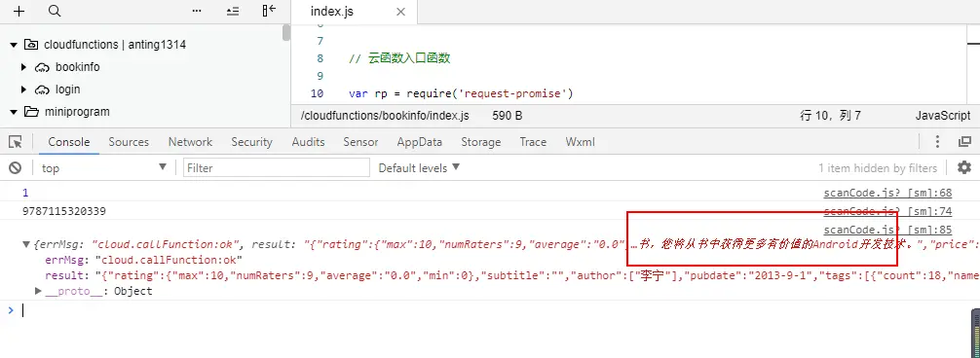This screenshot has width=980, height=358.
Task: Click the result property line in console
Action: pyautogui.click(x=512, y=275)
